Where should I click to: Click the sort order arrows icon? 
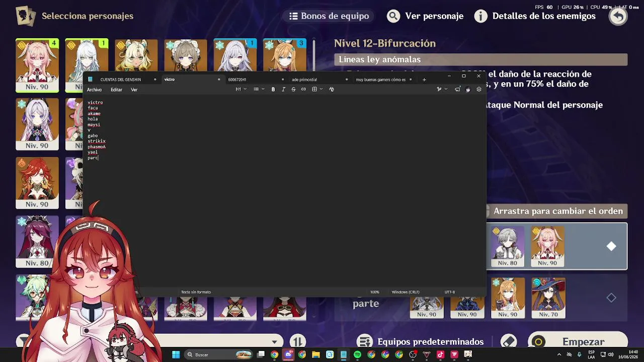point(298,342)
